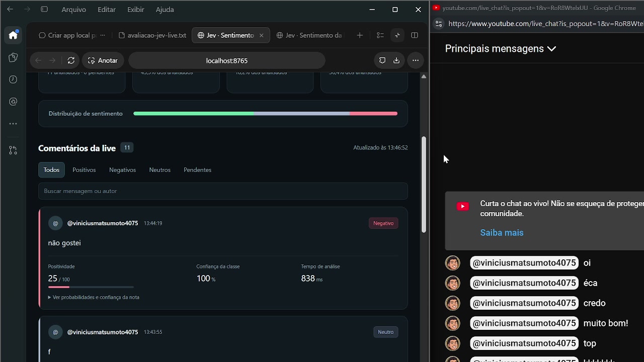Click the preview page vertical scrollbar thumb
The image size is (644, 362).
[x=424, y=185]
